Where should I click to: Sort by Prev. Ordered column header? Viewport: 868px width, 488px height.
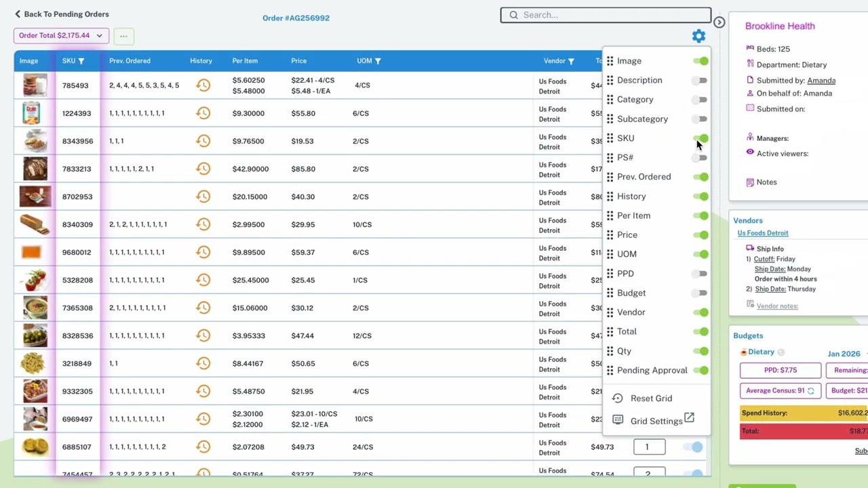(130, 61)
